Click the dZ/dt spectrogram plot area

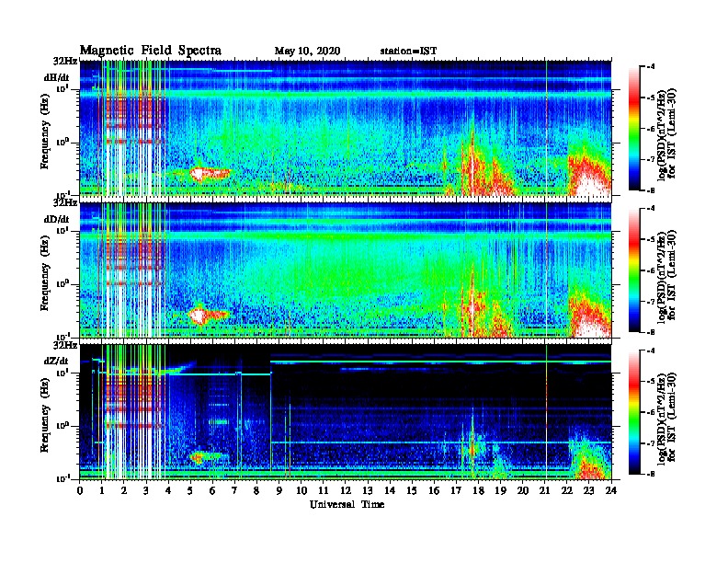(346, 411)
